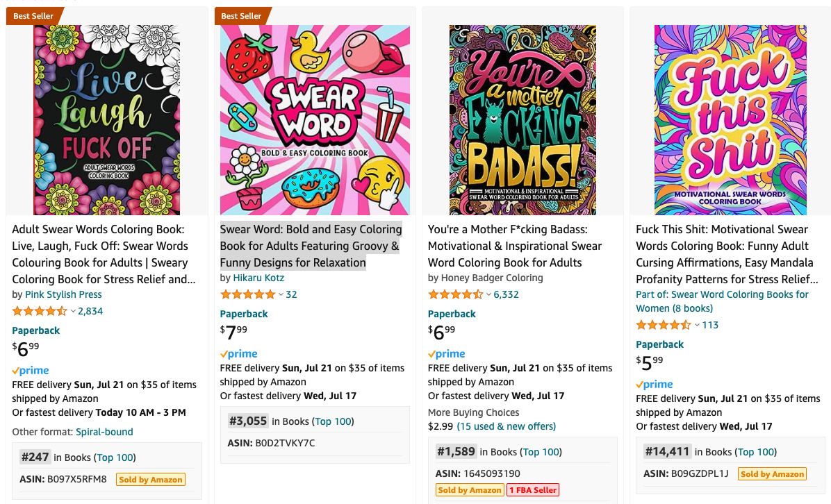The height and width of the screenshot is (504, 831).
Task: Open the Badass coloring book cover
Action: [x=523, y=120]
